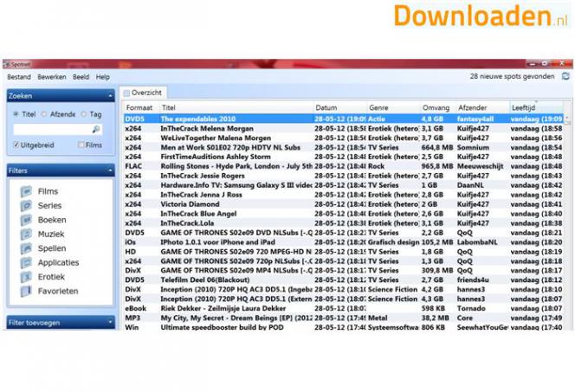Open the Films filter icon
This screenshot has height=392, width=575.
(26, 191)
